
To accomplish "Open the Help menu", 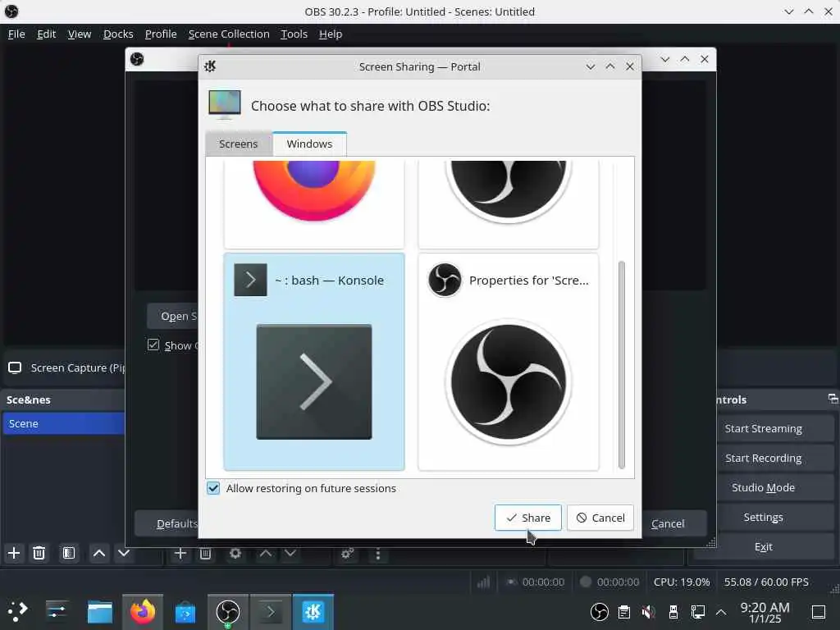I will 331,34.
